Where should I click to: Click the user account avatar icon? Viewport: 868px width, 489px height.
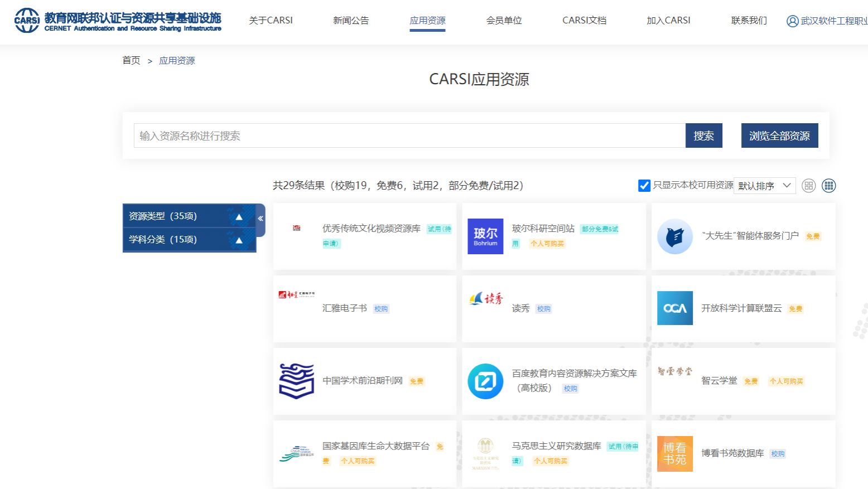point(792,21)
